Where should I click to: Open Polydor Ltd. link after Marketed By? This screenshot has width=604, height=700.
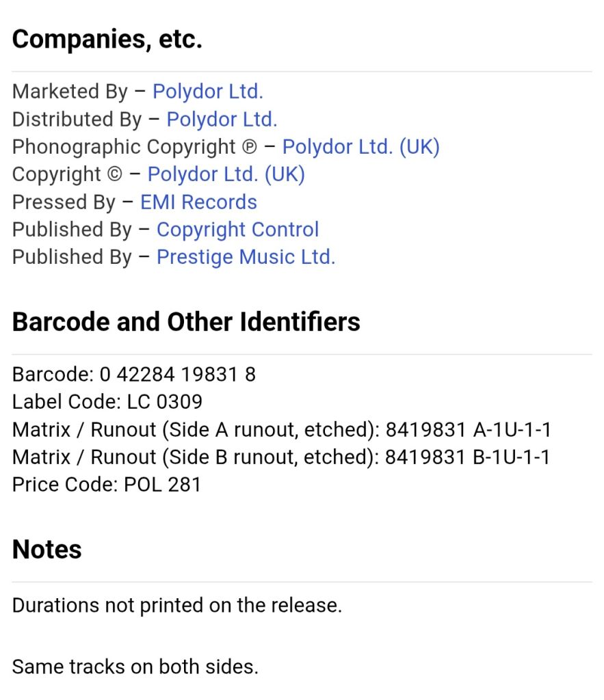point(208,92)
